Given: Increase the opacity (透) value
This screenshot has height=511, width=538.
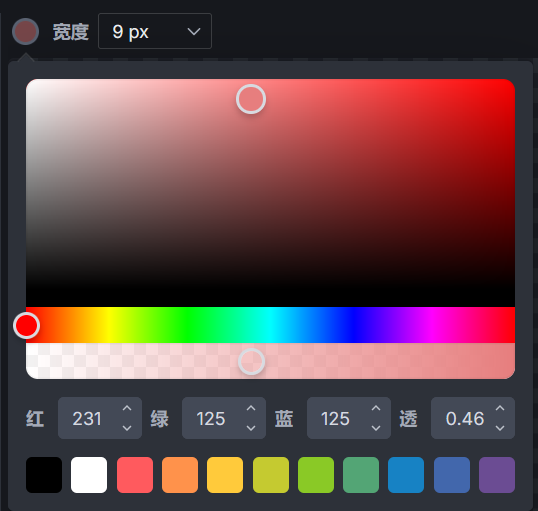Looking at the screenshot, I should tap(500, 408).
